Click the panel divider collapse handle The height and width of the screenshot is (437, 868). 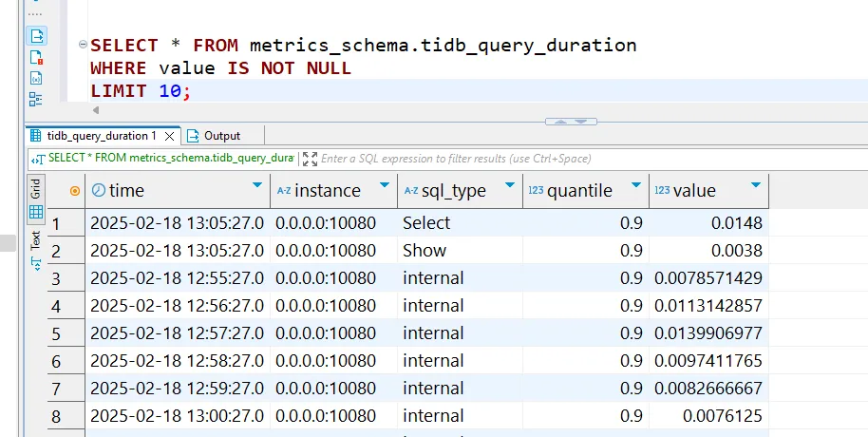(570, 122)
